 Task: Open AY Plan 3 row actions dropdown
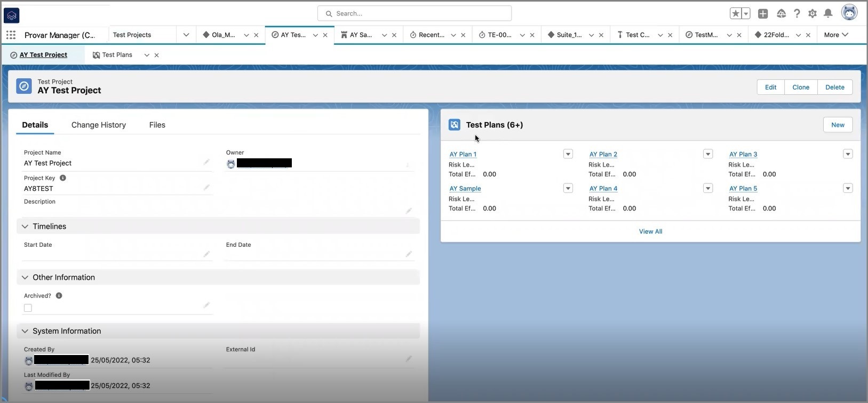click(x=848, y=154)
